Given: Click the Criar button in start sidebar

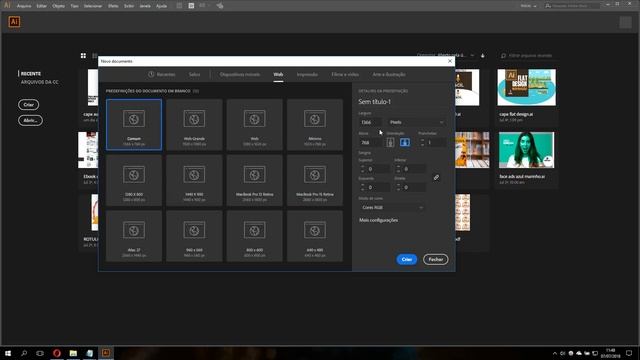Looking at the screenshot, I should pyautogui.click(x=29, y=104).
